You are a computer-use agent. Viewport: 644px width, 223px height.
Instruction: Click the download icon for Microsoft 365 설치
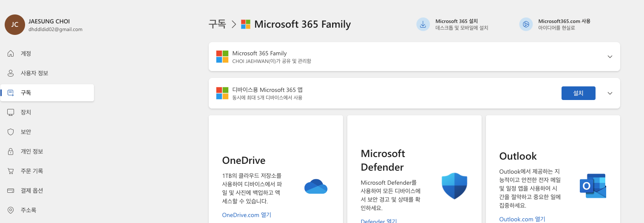pos(423,24)
